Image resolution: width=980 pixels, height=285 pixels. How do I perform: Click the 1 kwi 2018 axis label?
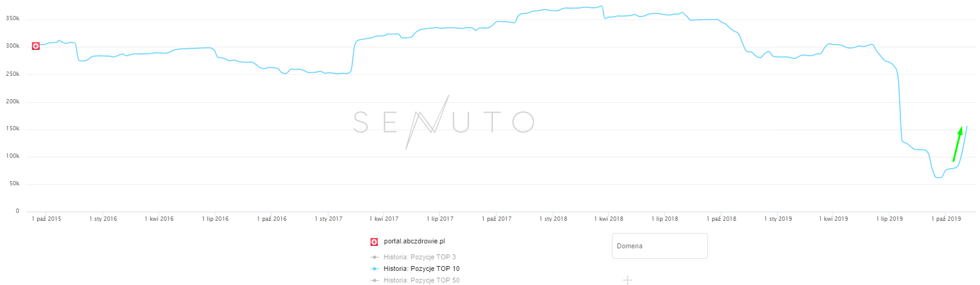[609, 219]
